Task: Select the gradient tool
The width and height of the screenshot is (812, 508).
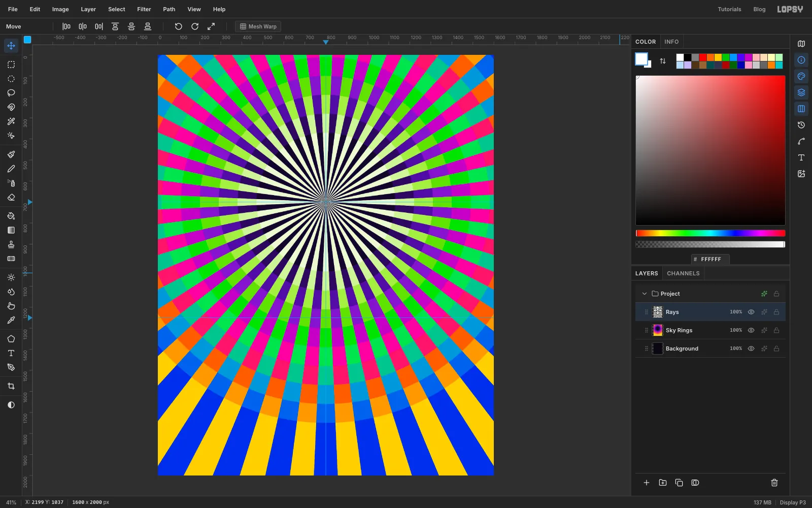Action: 11,230
